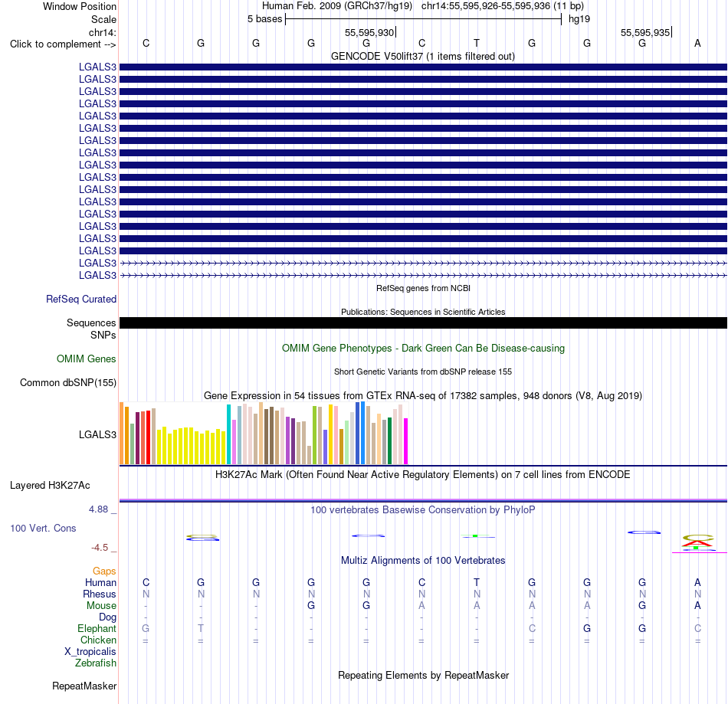This screenshot has width=728, height=704.
Task: Open the 'H3K27Ac Mark' ENCODE track title
Action: (423, 475)
